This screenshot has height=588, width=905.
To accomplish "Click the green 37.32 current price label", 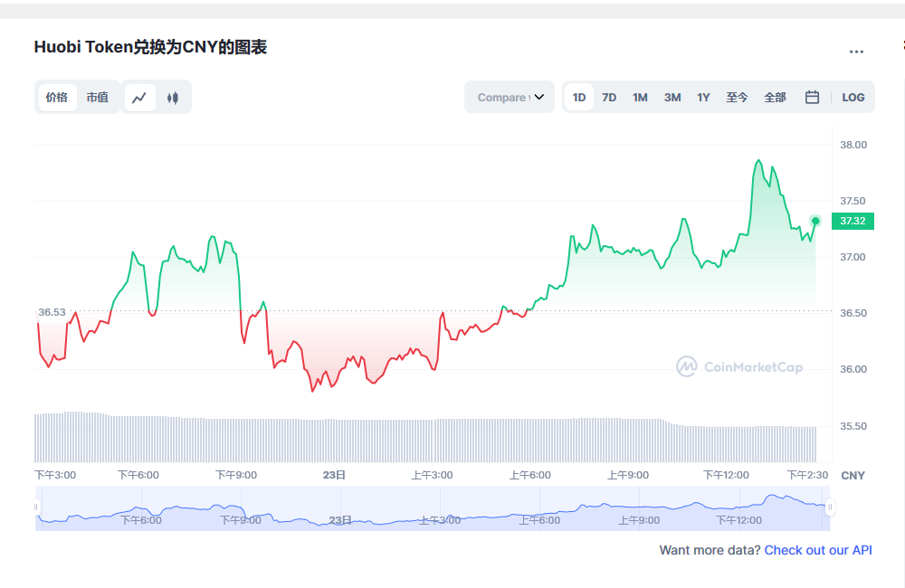I will [x=853, y=221].
